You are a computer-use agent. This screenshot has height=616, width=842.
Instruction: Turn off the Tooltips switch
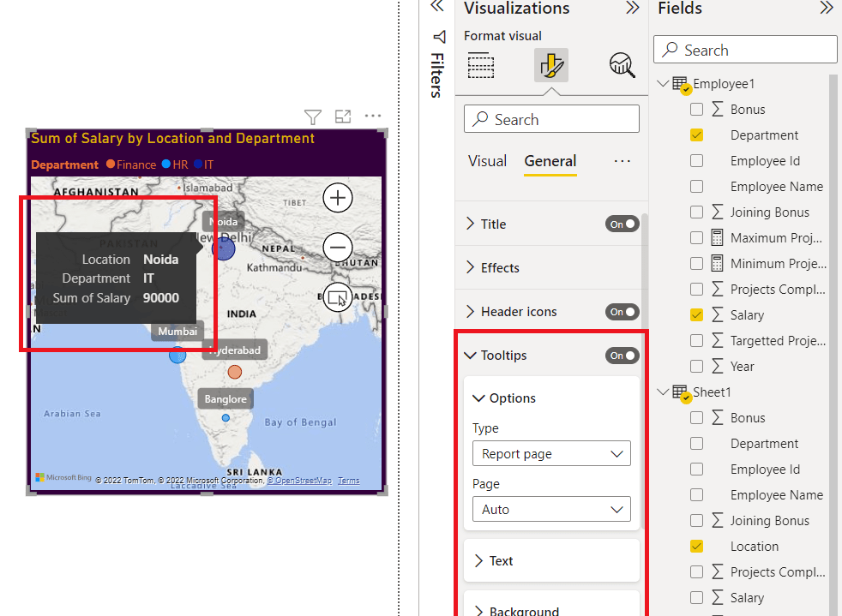[622, 356]
